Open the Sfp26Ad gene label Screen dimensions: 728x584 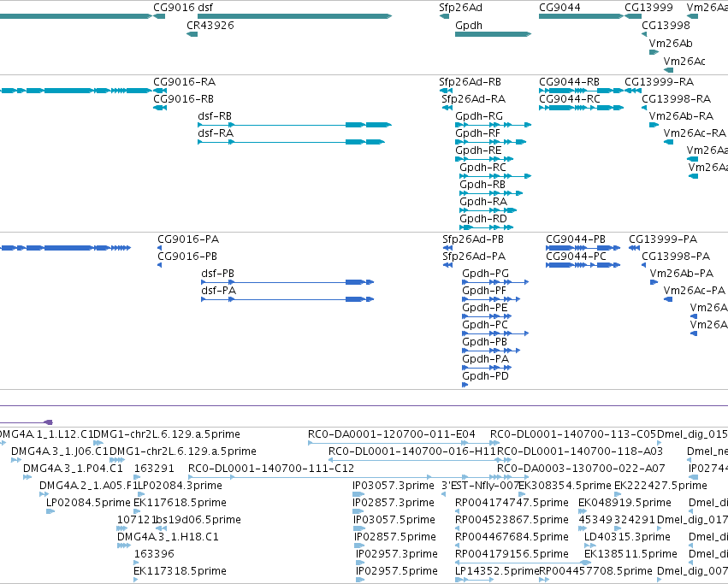[460, 8]
